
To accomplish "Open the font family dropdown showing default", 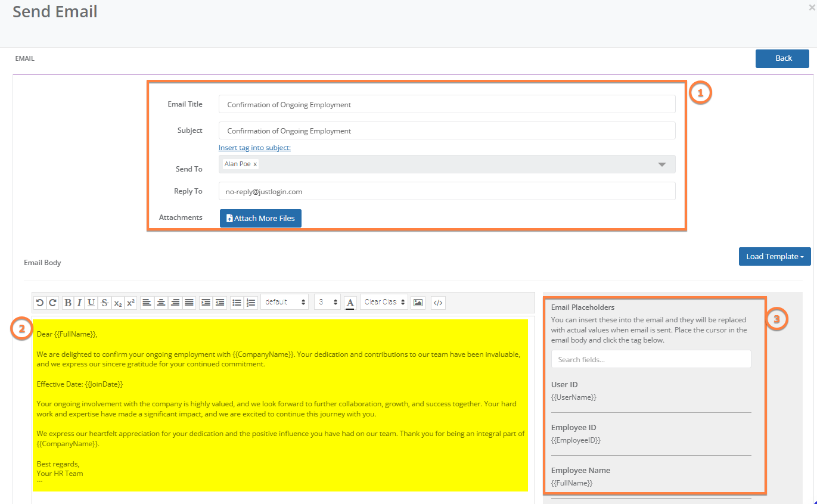I will tap(285, 302).
